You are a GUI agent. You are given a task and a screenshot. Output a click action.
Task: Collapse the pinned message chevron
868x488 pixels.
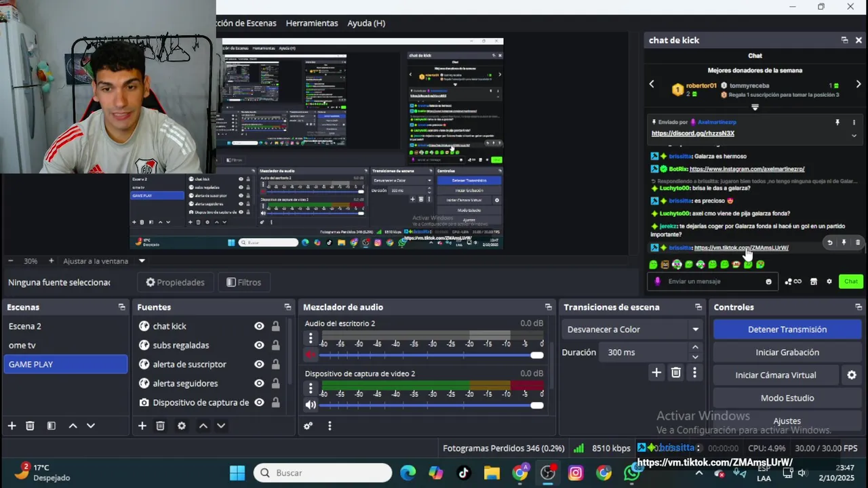pyautogui.click(x=854, y=136)
